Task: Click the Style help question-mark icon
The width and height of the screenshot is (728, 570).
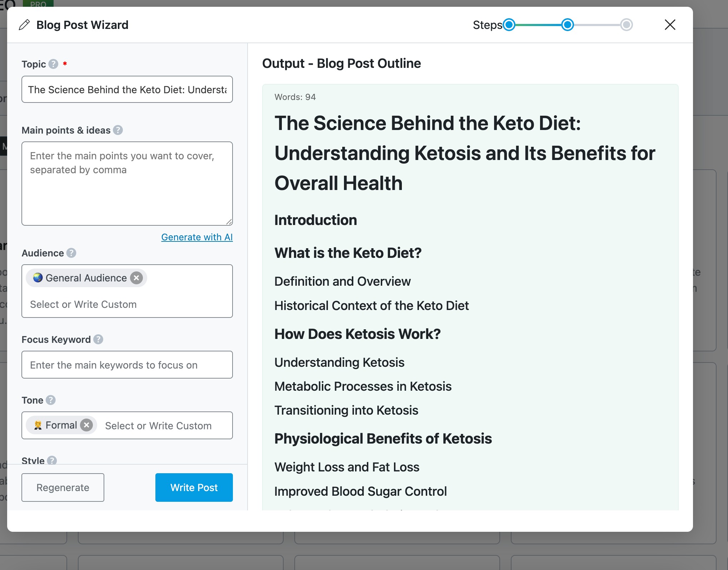Action: tap(52, 460)
